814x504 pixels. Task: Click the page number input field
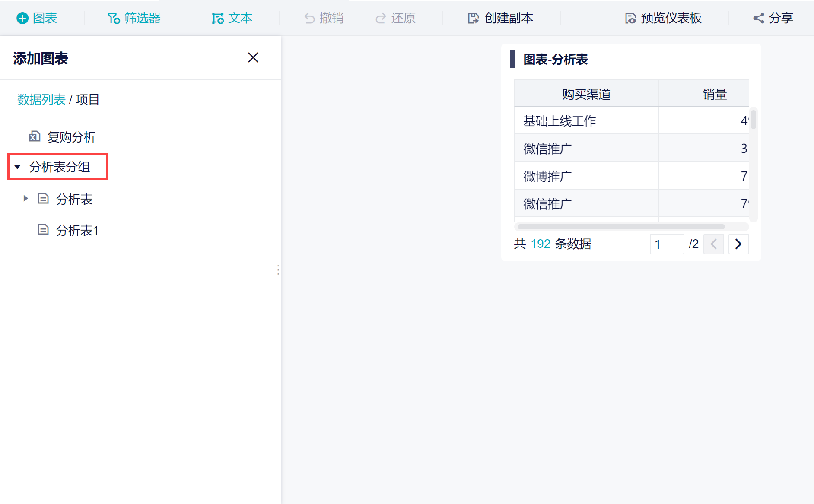666,244
